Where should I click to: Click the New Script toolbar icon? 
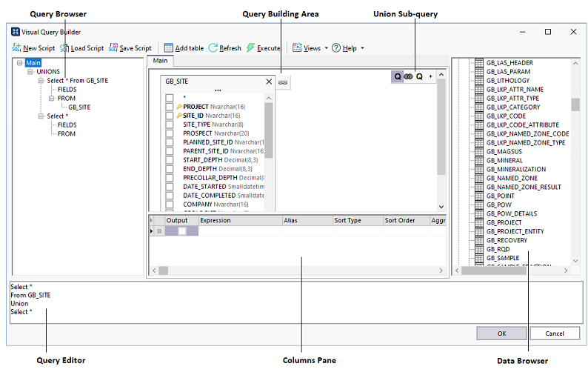coord(16,47)
